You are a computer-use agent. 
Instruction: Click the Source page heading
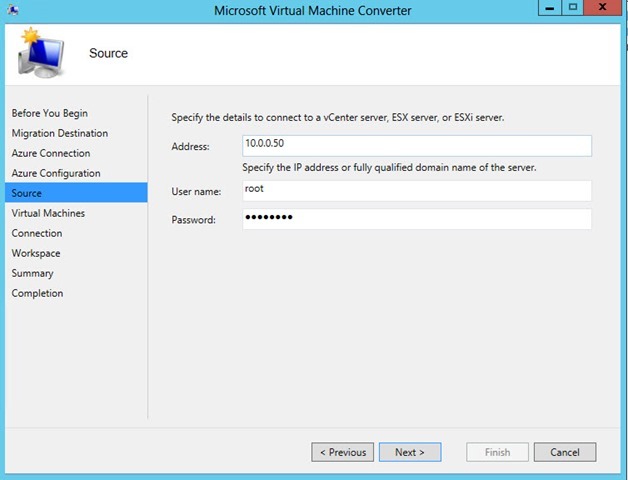point(109,53)
